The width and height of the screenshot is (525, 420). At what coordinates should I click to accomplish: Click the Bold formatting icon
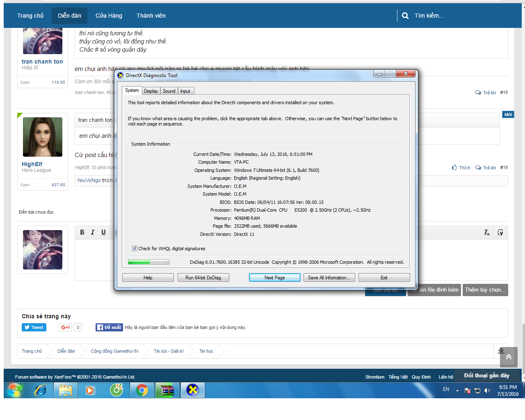pos(82,232)
